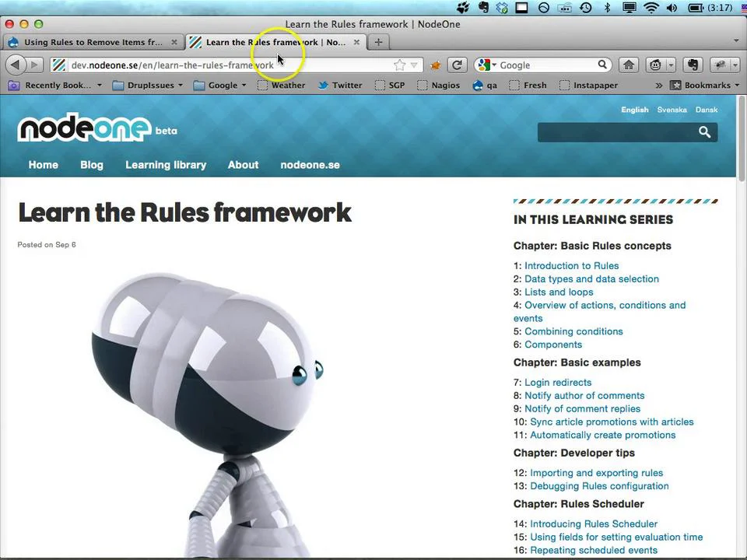
Task: Open the About menu item
Action: [x=243, y=165]
